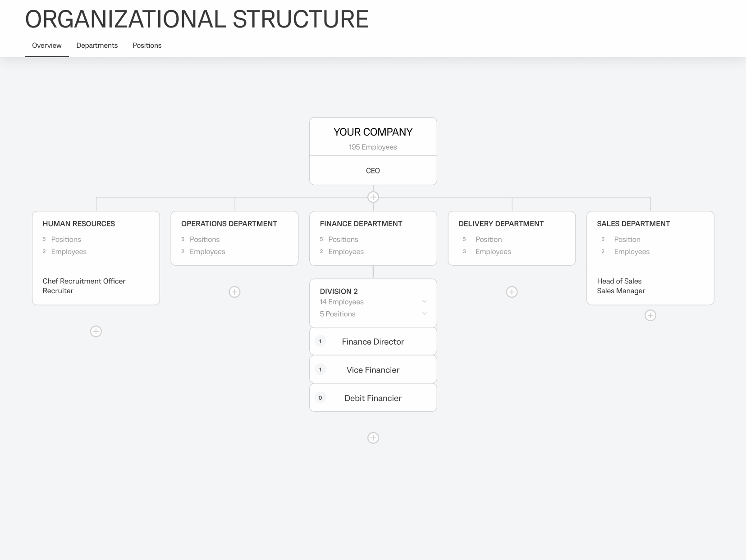Select the Vice Financier position
746x560 pixels.
click(373, 370)
